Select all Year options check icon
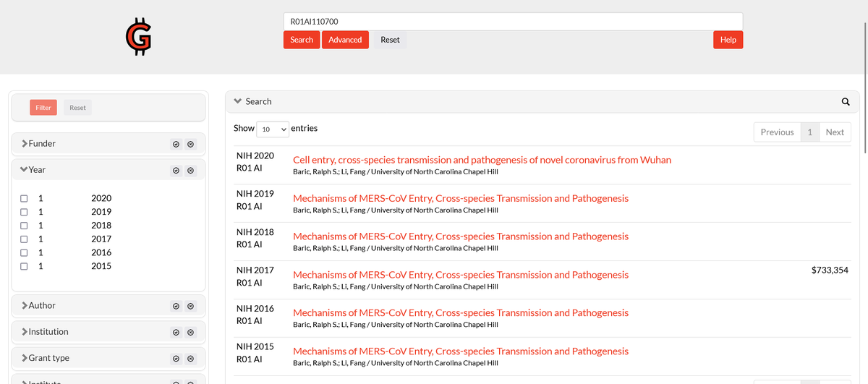The height and width of the screenshot is (384, 868). click(x=176, y=171)
